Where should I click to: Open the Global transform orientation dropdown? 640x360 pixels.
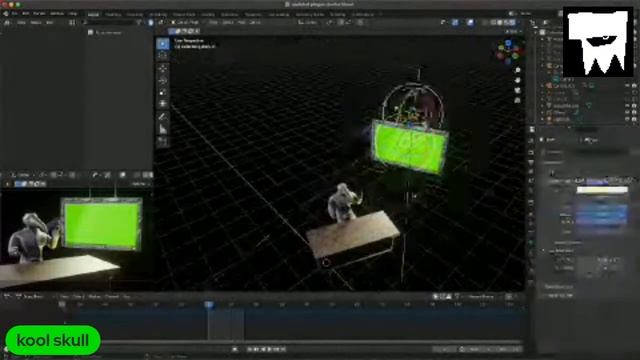click(x=308, y=22)
